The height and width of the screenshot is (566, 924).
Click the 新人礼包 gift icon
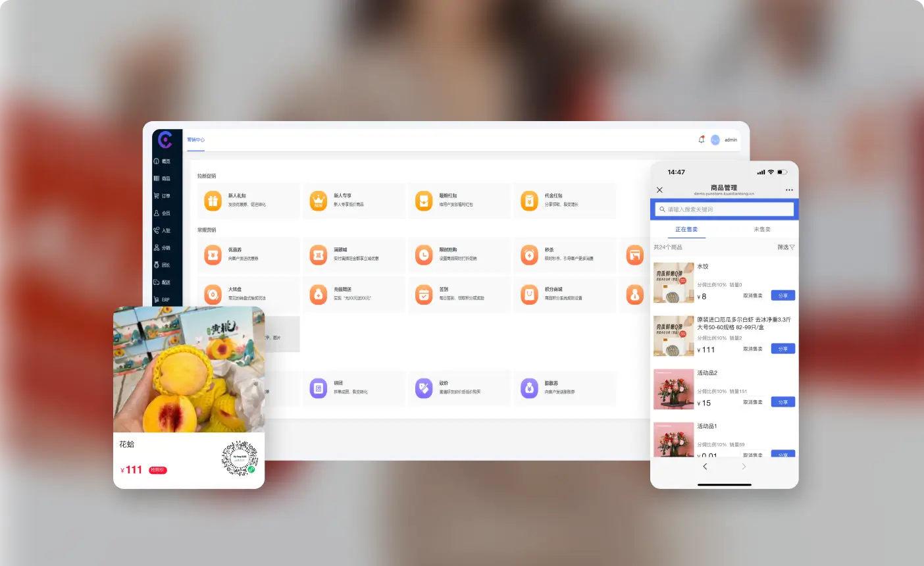[x=213, y=201]
